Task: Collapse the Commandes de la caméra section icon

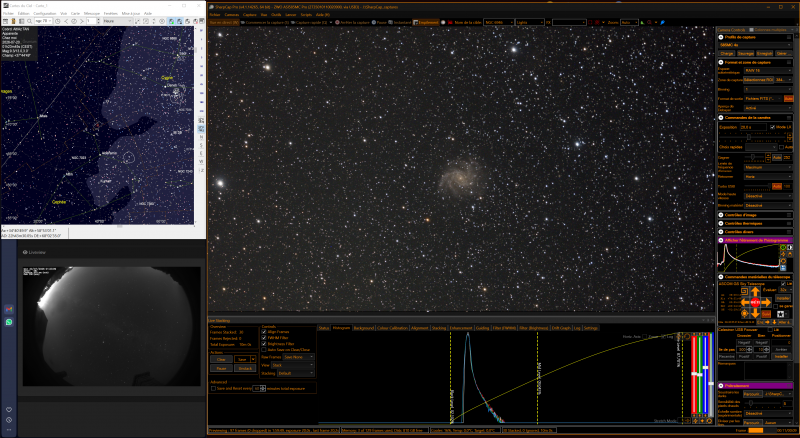Action: click(x=721, y=118)
